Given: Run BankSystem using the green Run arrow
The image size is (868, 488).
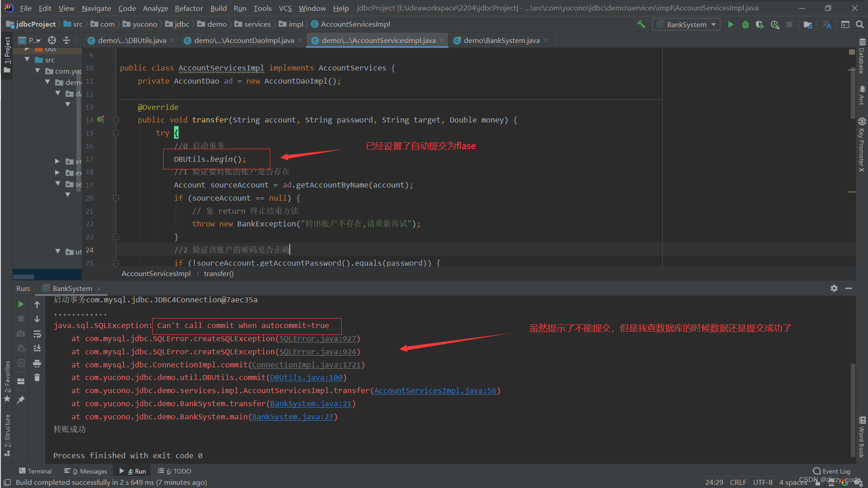Looking at the screenshot, I should coord(731,24).
